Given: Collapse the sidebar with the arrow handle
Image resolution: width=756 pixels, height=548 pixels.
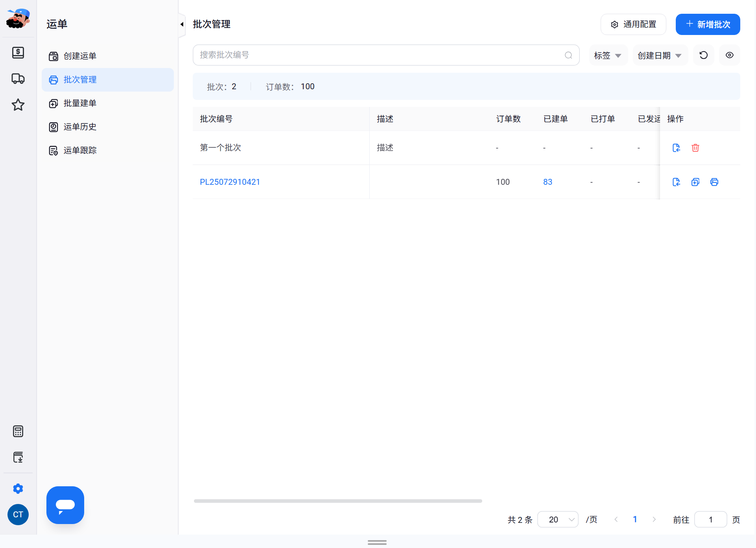Looking at the screenshot, I should (x=182, y=24).
